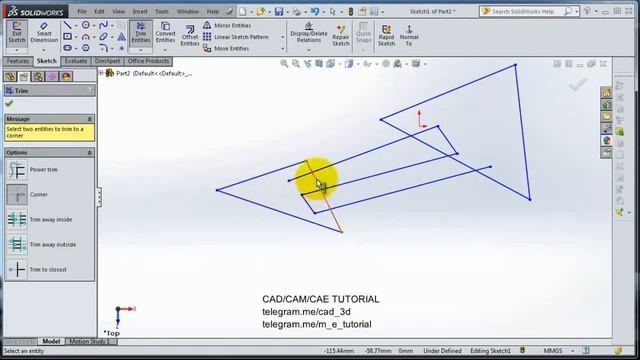This screenshot has width=640, height=360.
Task: Open the Insert menu
Action: click(x=140, y=11)
